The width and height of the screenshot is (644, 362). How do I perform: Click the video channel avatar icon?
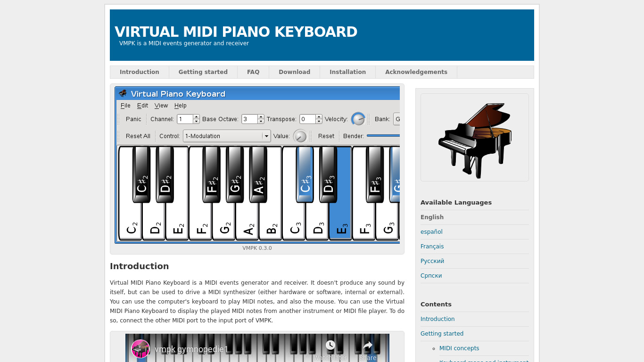coord(140,349)
